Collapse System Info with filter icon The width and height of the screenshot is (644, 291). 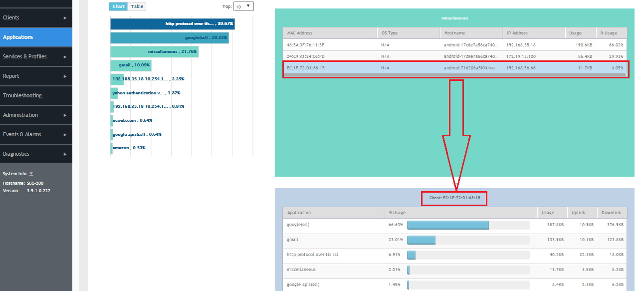31,174
